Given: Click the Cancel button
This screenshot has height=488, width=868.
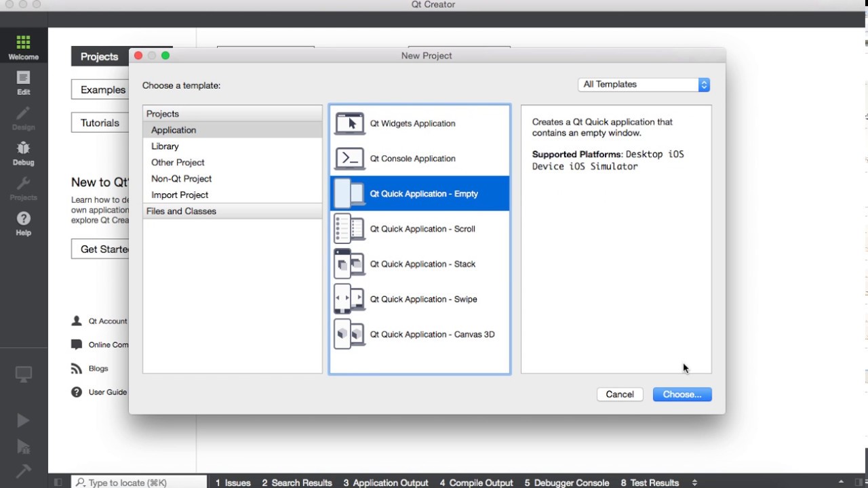Looking at the screenshot, I should (620, 394).
